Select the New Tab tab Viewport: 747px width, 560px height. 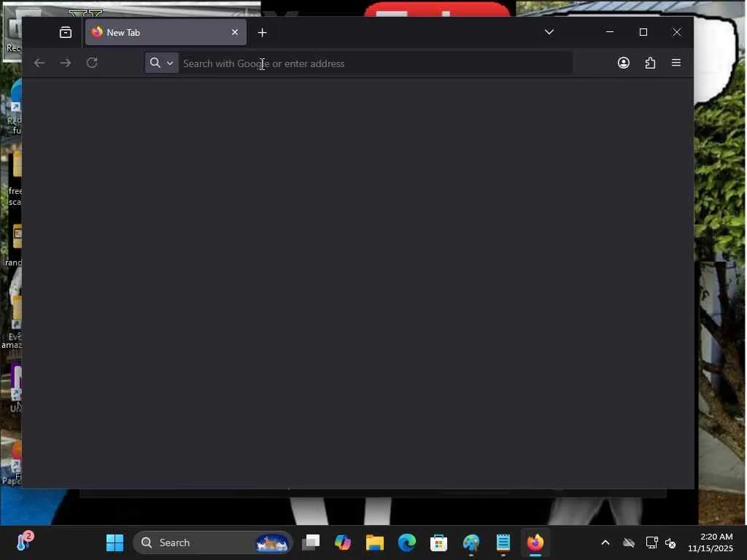(x=166, y=32)
